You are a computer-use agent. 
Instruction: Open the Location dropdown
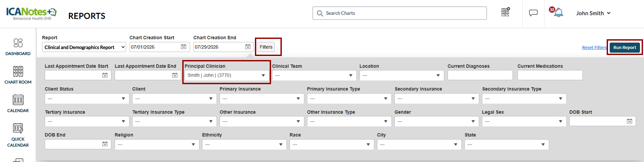tap(402, 75)
